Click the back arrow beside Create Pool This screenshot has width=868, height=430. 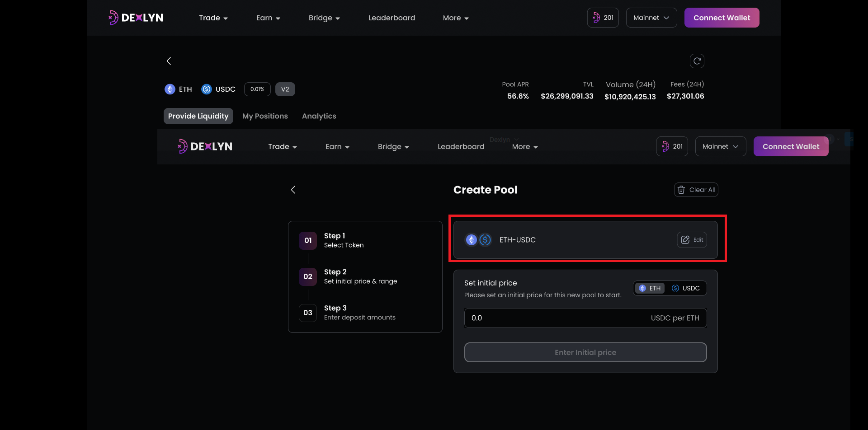tap(293, 190)
